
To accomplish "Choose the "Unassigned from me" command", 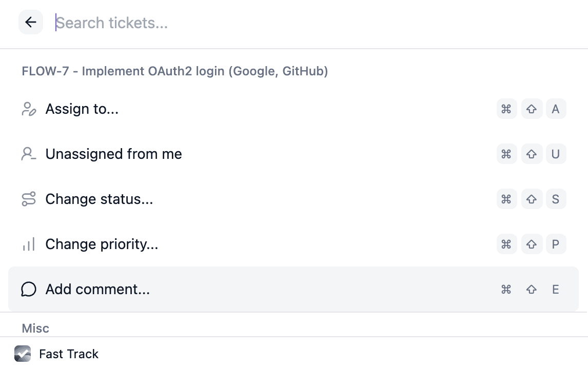I will point(113,154).
